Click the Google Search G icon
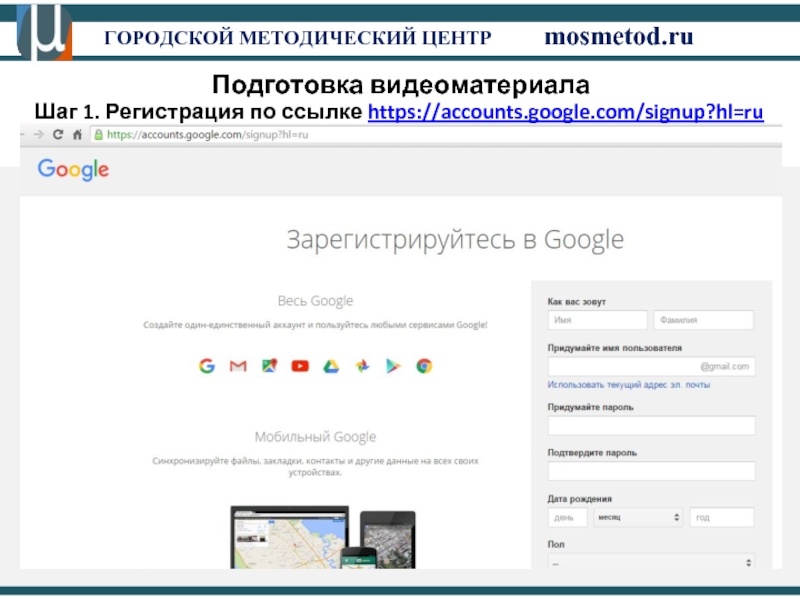This screenshot has width=800, height=600. [207, 366]
